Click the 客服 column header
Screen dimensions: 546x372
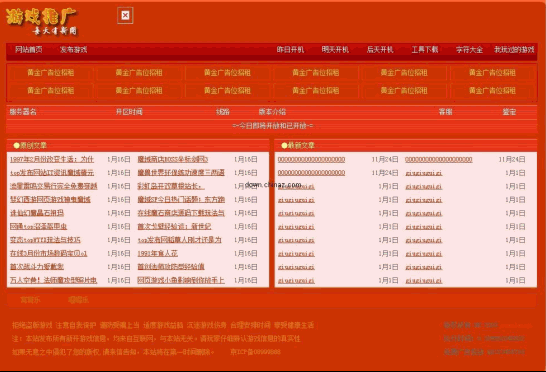coord(445,112)
